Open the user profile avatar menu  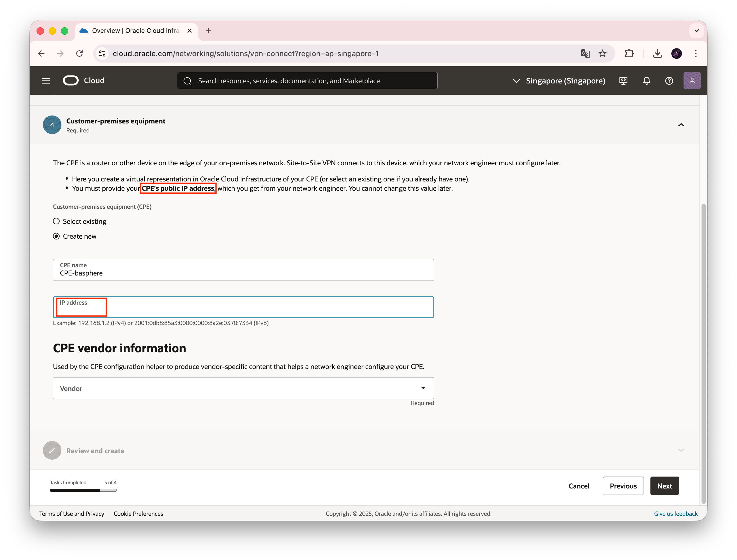click(692, 81)
